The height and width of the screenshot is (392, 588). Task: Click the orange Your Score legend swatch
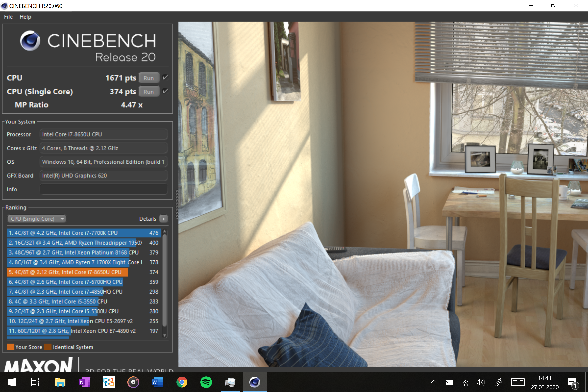coord(11,347)
